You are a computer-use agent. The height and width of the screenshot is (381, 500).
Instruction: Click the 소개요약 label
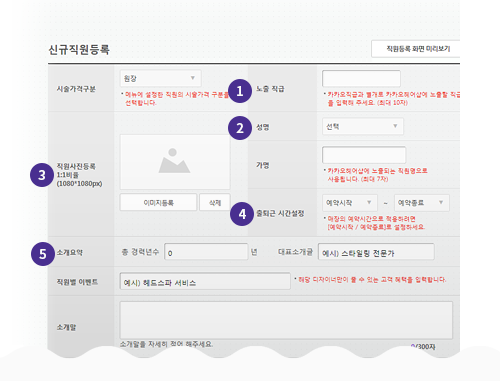[x=70, y=252]
